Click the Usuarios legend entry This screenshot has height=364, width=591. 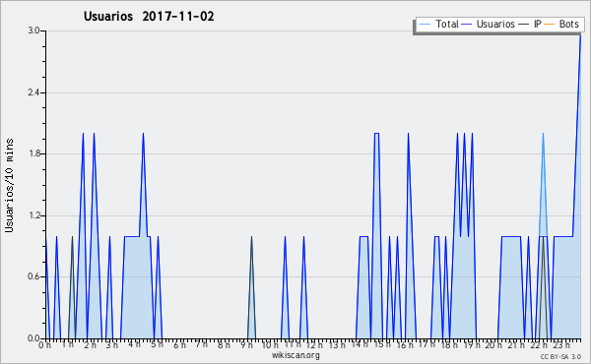[489, 25]
